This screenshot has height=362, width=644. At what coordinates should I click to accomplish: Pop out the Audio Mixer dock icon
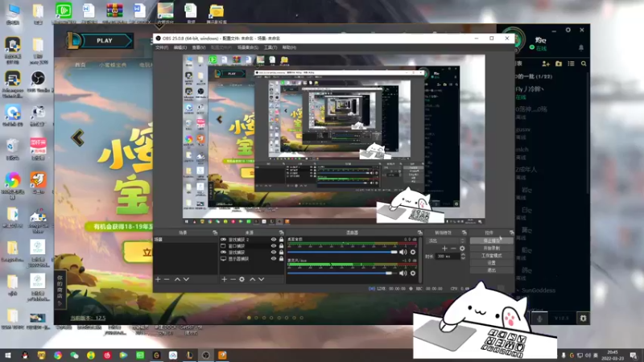(419, 232)
